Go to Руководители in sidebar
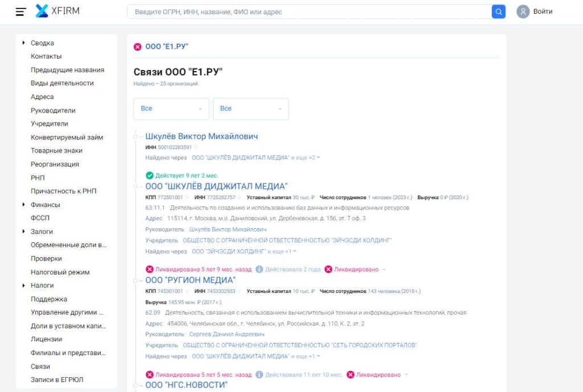This screenshot has height=392, width=583. [x=53, y=110]
